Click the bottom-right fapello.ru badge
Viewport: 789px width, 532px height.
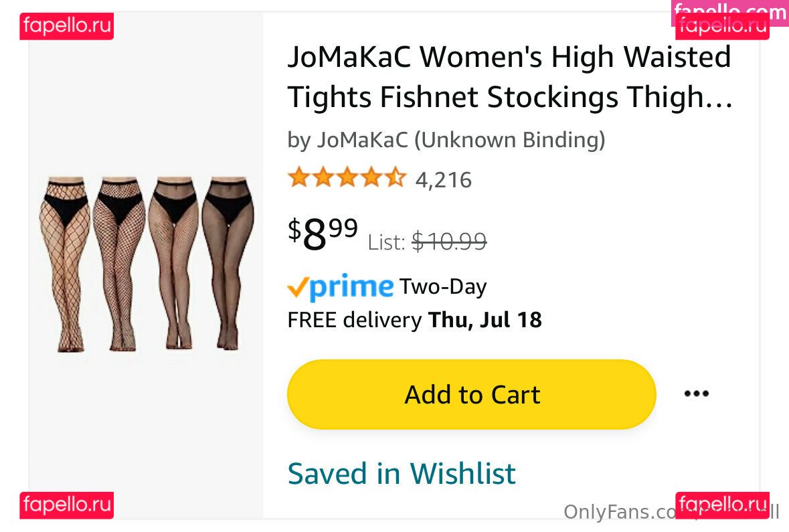pos(722,504)
